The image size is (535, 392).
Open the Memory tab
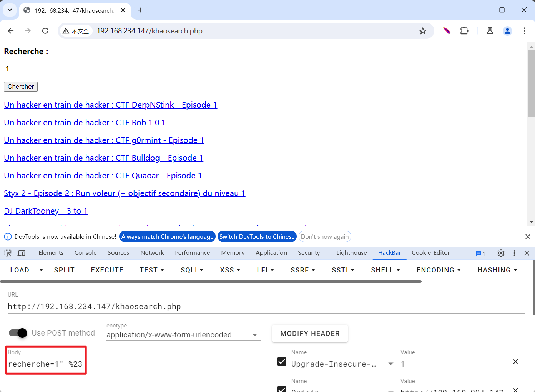tap(233, 253)
